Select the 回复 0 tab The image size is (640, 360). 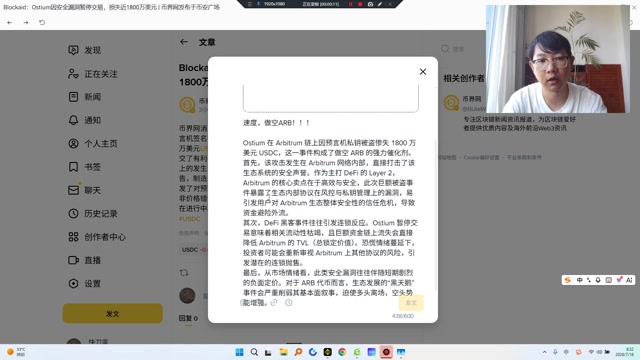(x=188, y=318)
